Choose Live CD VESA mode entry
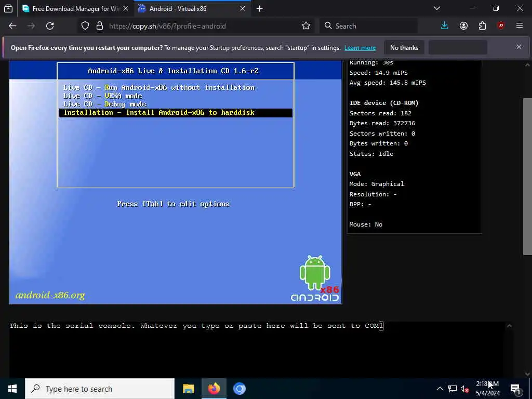Screen dimensions: 532x399 [102, 96]
